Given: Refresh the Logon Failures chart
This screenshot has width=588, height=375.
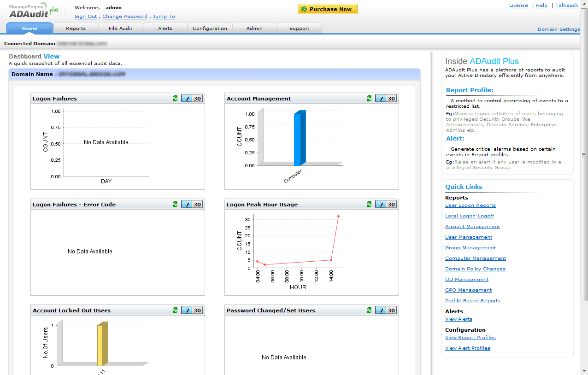Looking at the screenshot, I should [x=175, y=99].
